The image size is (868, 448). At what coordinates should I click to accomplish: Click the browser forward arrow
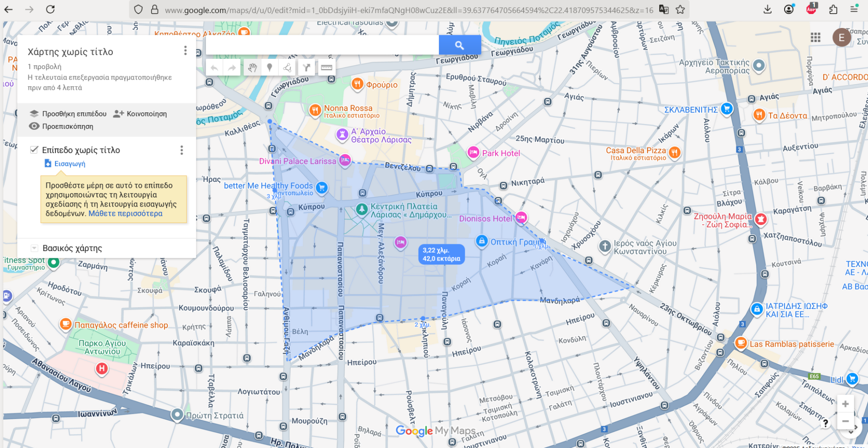tap(29, 9)
